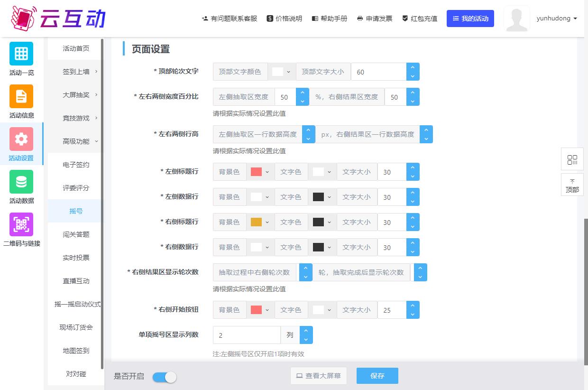Open 实时投票 menu item
588x390 pixels.
coord(76,258)
